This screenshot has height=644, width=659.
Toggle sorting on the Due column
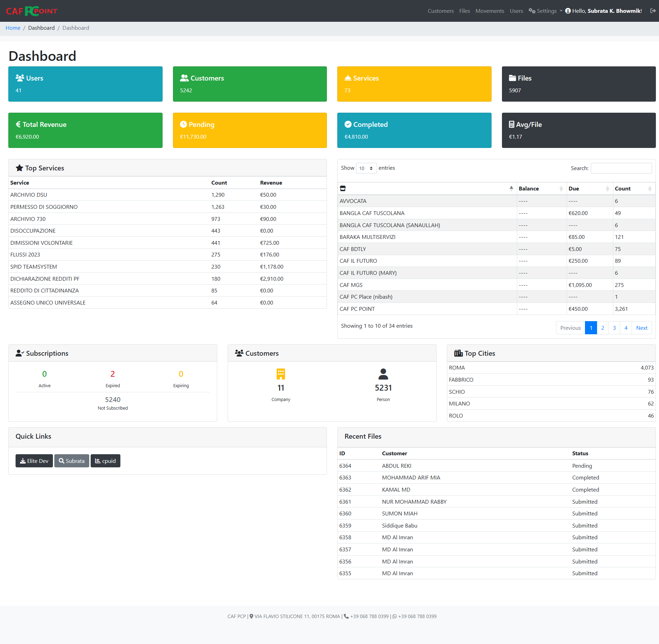(574, 188)
